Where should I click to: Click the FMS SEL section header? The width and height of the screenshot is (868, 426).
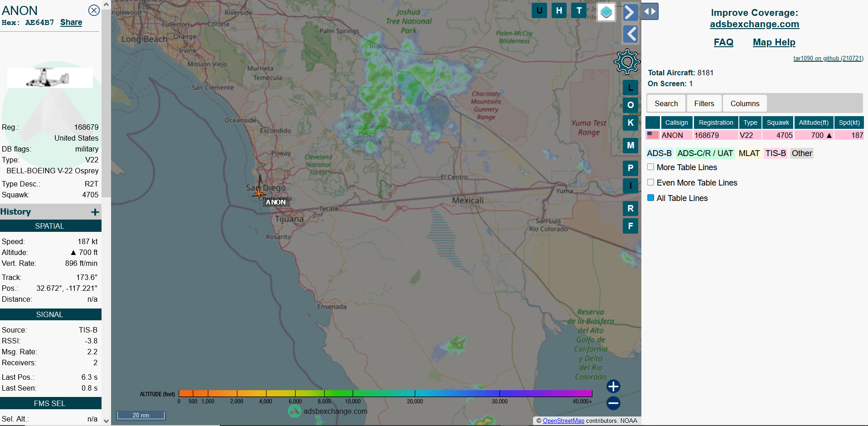pyautogui.click(x=50, y=403)
